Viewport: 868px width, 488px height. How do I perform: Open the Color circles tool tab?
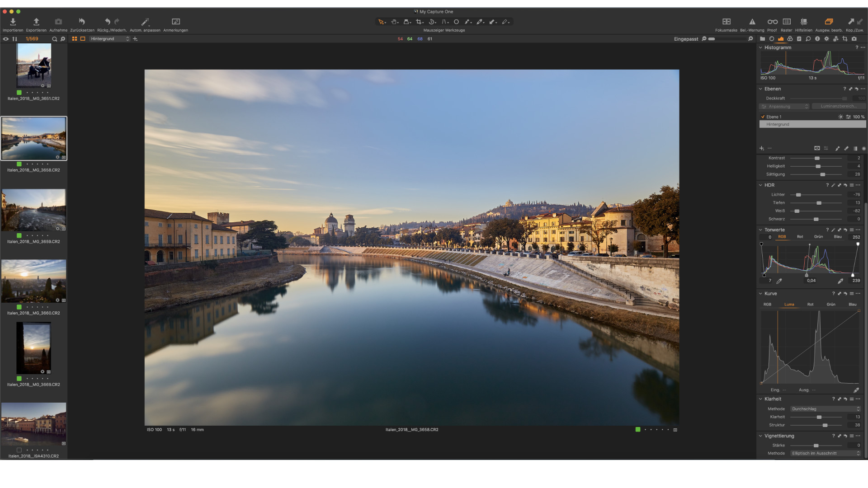790,39
